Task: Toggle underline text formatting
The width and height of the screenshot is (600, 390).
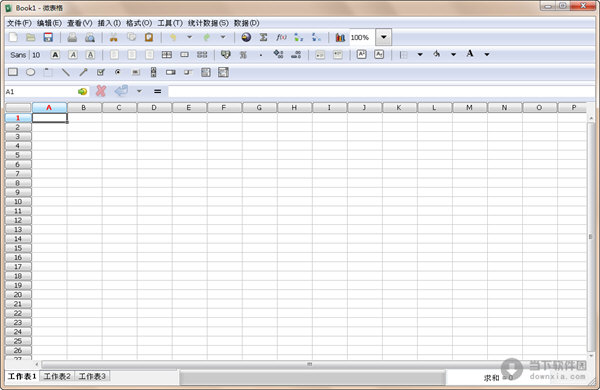Action: click(90, 55)
